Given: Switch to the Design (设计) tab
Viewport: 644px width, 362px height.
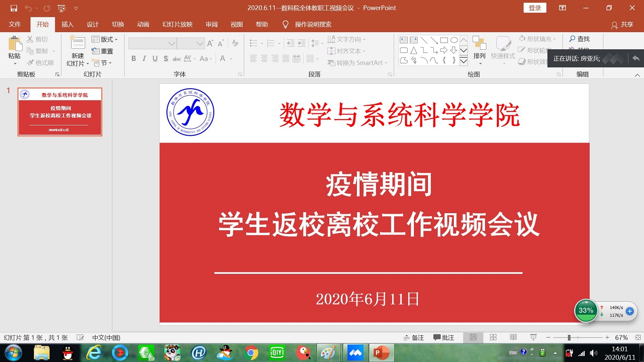Looking at the screenshot, I should tap(93, 24).
